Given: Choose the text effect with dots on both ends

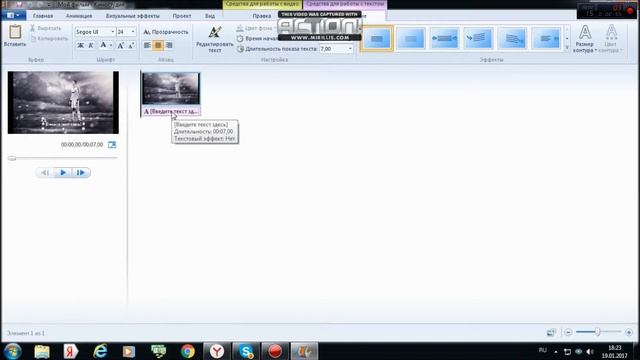Looking at the screenshot, I should (444, 38).
